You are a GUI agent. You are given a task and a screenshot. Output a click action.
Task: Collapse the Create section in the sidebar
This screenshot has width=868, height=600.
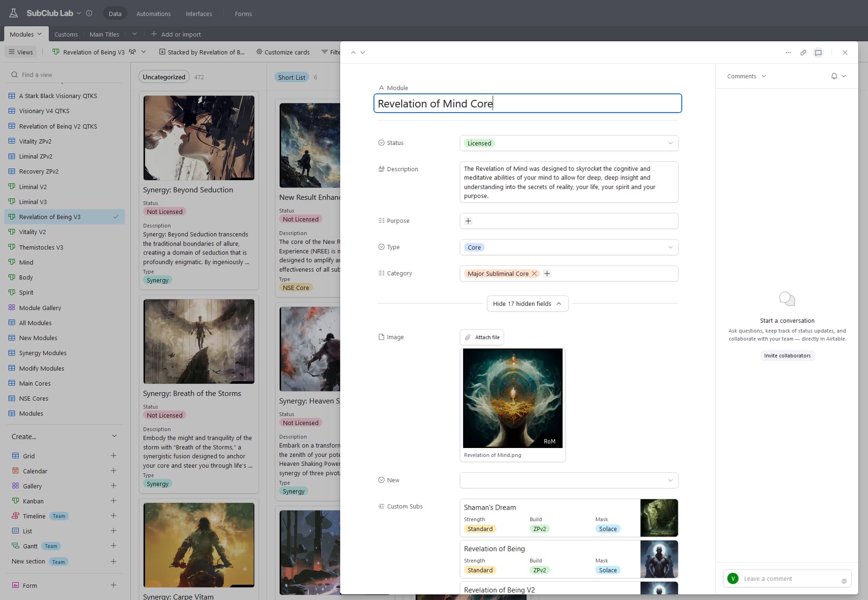(x=114, y=436)
